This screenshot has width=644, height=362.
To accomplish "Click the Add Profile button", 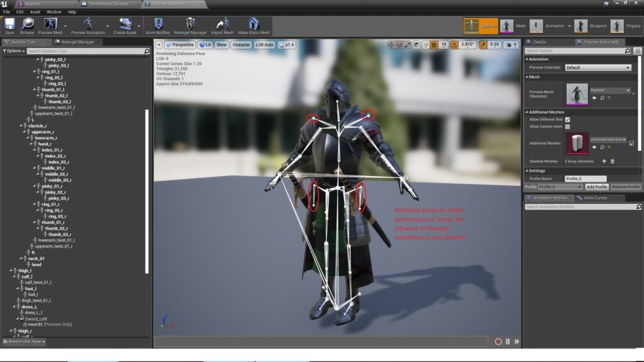I will [x=597, y=187].
